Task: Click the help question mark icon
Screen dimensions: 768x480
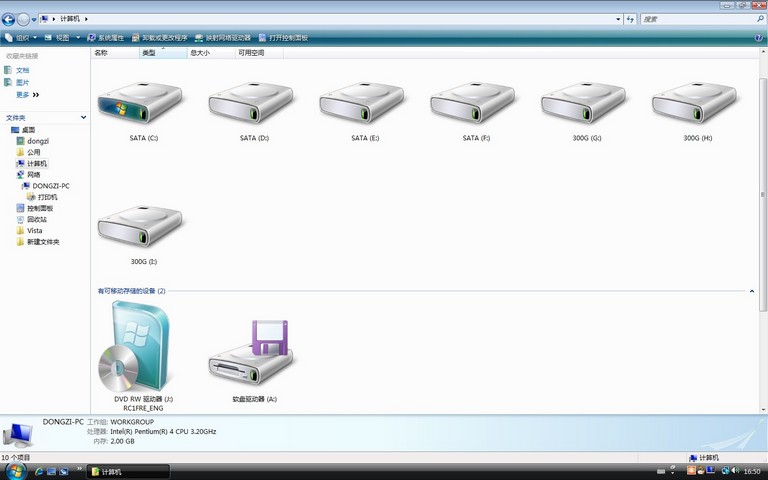Action: [759, 38]
